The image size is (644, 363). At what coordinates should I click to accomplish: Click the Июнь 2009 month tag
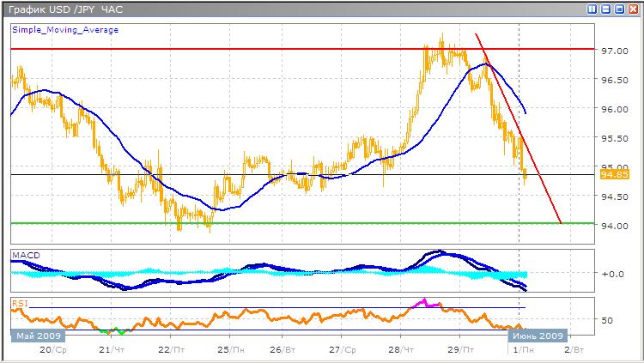click(541, 335)
